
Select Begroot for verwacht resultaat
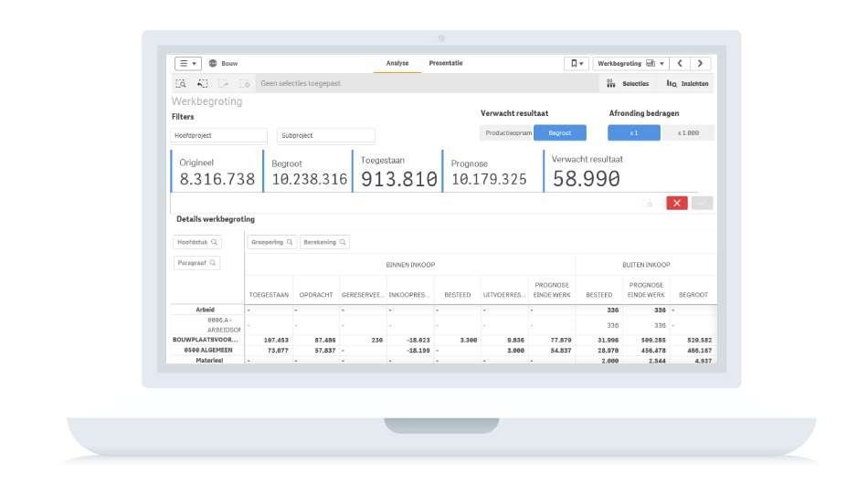point(560,132)
